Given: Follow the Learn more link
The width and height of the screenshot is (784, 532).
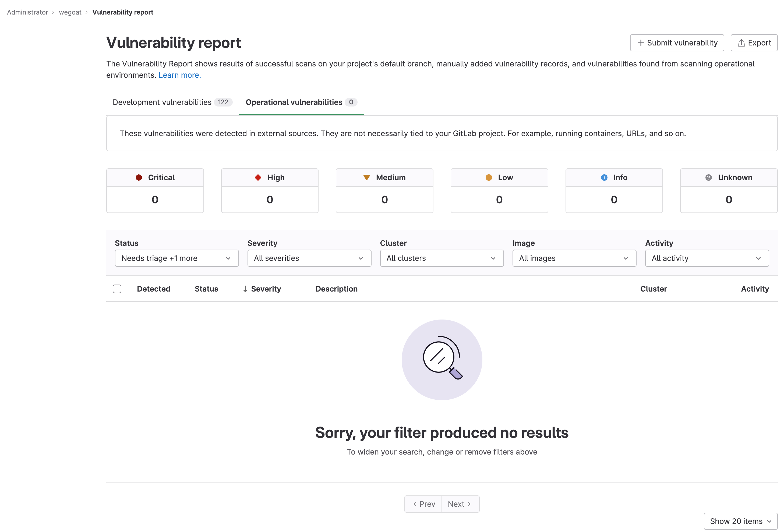Looking at the screenshot, I should click(x=179, y=75).
